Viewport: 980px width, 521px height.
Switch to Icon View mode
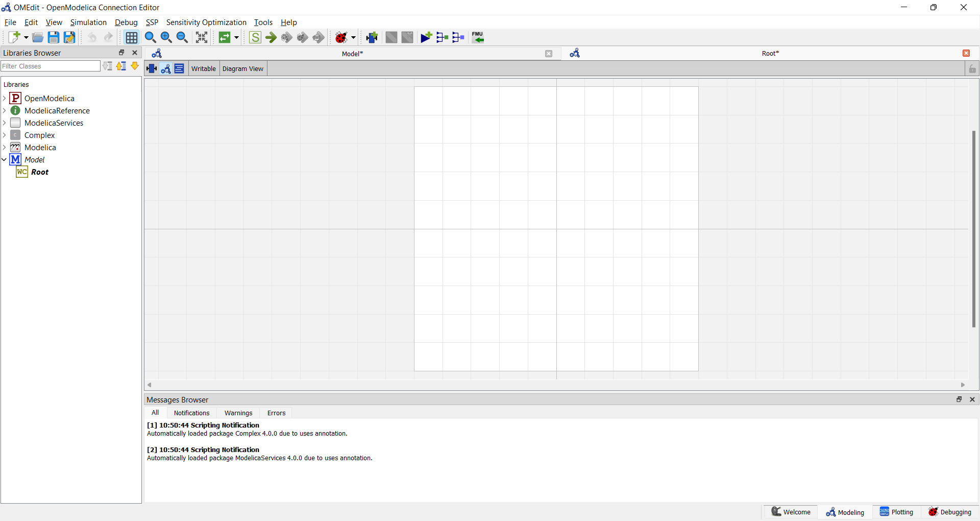point(152,68)
